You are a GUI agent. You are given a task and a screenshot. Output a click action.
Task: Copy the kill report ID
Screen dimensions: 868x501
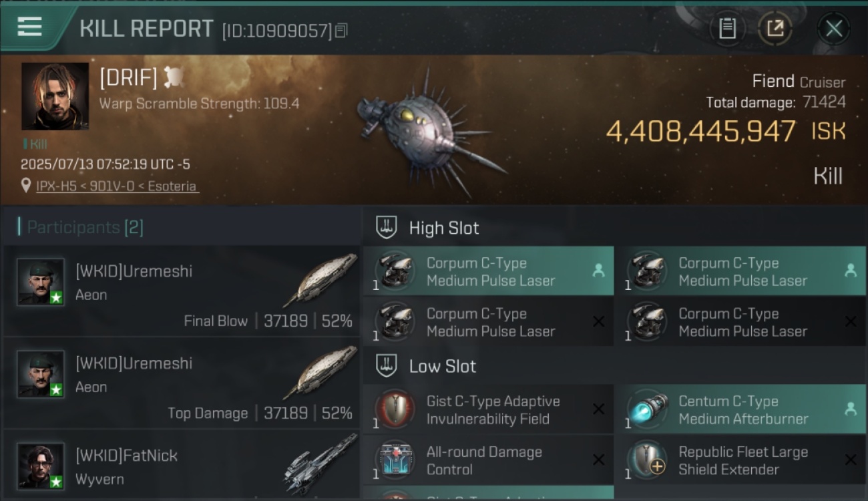pos(341,31)
